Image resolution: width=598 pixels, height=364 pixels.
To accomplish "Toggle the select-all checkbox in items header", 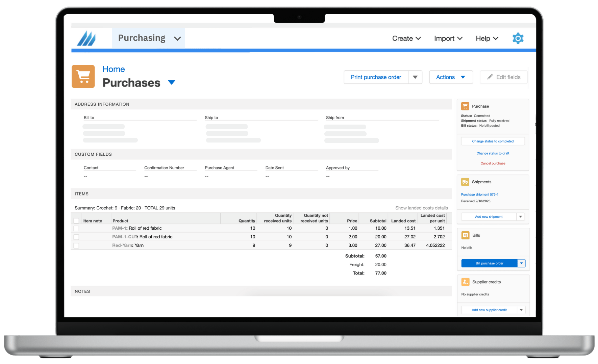I will (x=76, y=221).
